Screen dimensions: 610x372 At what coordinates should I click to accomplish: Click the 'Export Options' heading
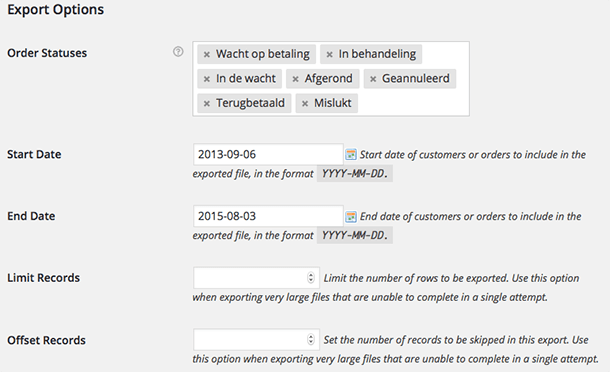point(56,9)
